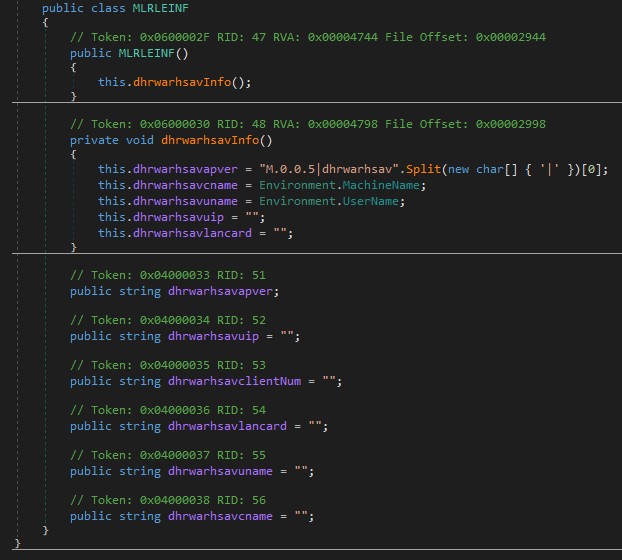Image resolution: width=622 pixels, height=560 pixels.
Task: Click the this.dhrwarhsavuip assignment in the method
Action: coord(172,215)
